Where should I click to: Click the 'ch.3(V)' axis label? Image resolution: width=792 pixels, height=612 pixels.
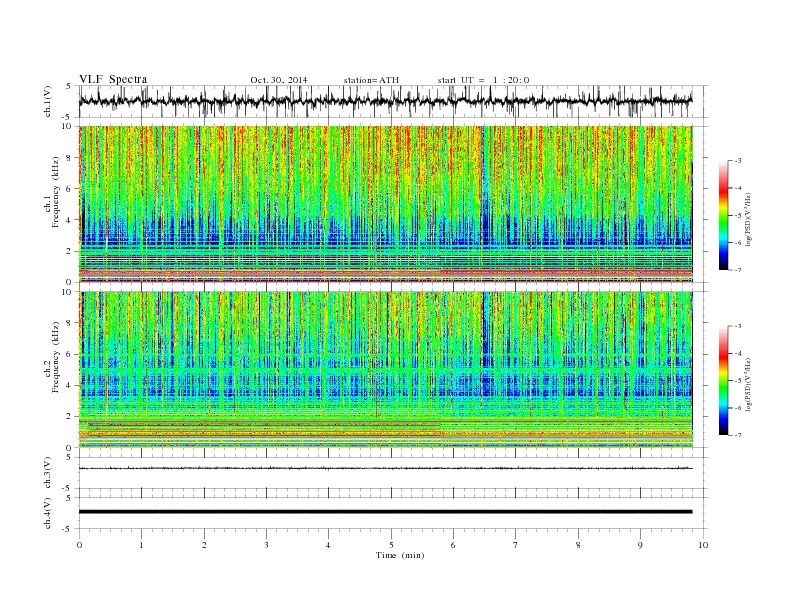(48, 473)
